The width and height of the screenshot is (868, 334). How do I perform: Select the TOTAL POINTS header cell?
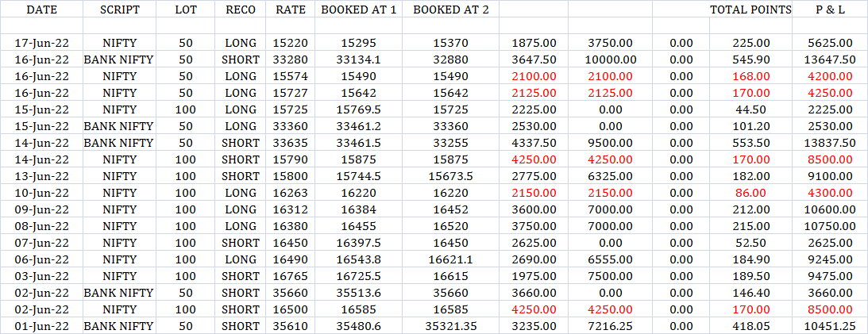(x=750, y=10)
